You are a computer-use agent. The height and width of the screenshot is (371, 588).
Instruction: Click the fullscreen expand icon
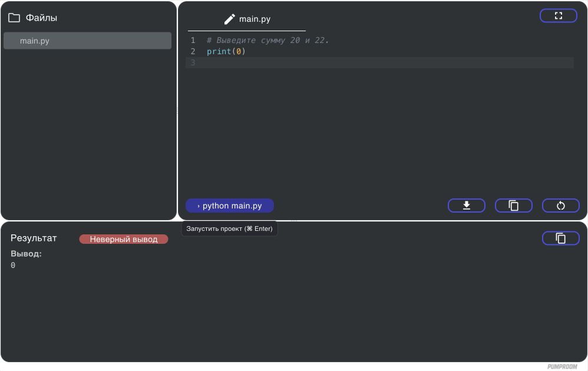click(559, 16)
